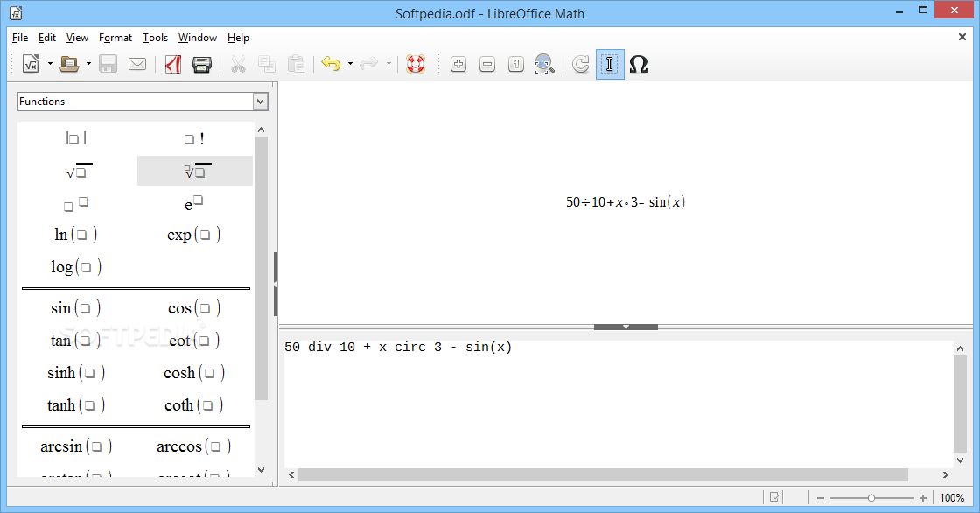The width and height of the screenshot is (980, 513).
Task: Insert the sin() function
Action: [75, 308]
